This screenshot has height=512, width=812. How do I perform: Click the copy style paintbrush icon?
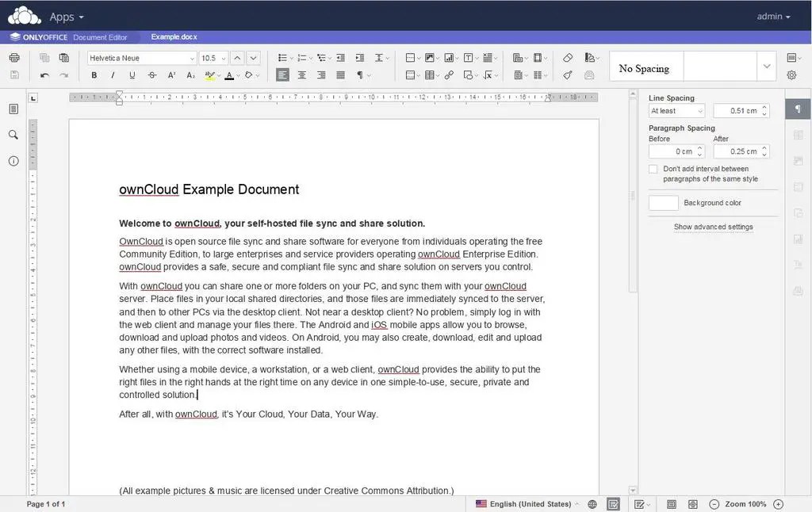point(568,75)
